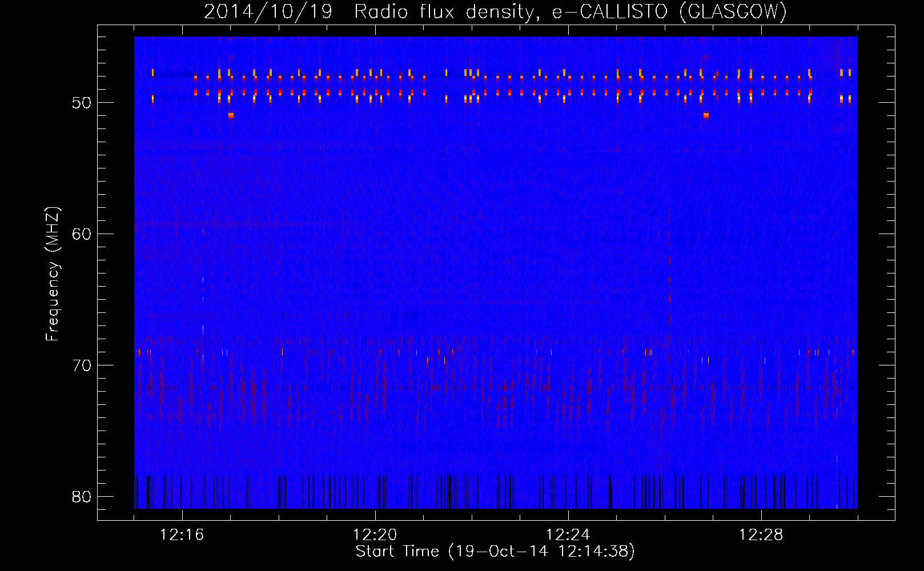Image resolution: width=924 pixels, height=571 pixels.
Task: Click the 80 frequency tick label
Action: click(82, 497)
